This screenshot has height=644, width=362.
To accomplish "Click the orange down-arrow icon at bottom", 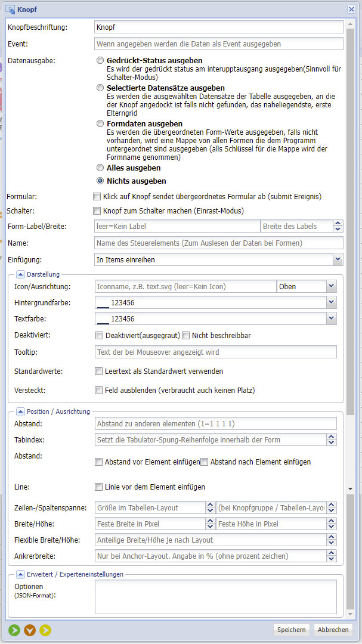I will coord(30,630).
